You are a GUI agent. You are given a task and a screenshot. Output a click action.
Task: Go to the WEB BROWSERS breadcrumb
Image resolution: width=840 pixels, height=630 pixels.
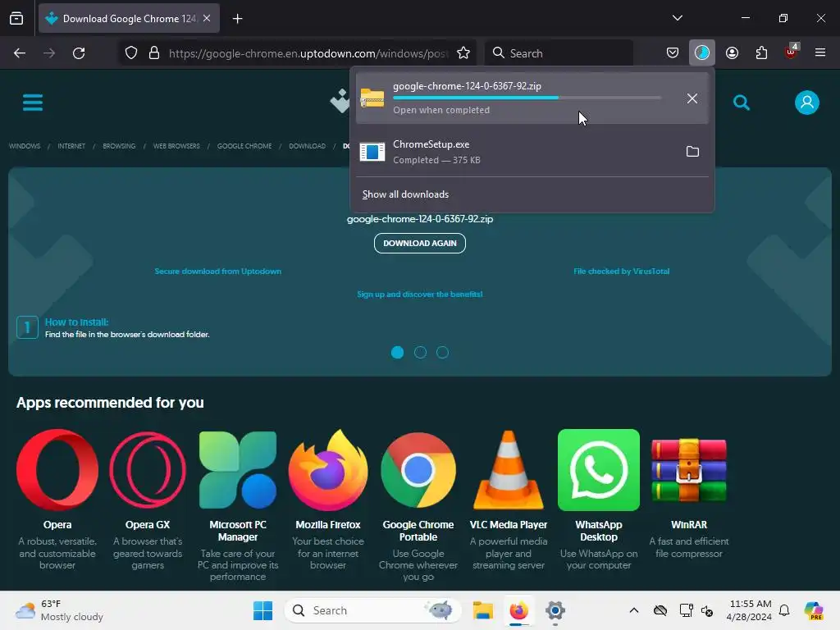176,146
